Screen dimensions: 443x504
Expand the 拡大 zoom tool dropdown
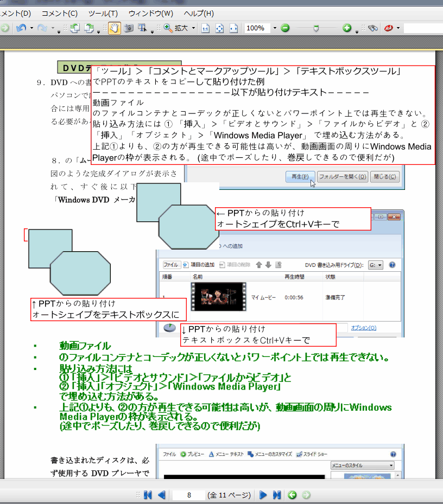(x=194, y=28)
